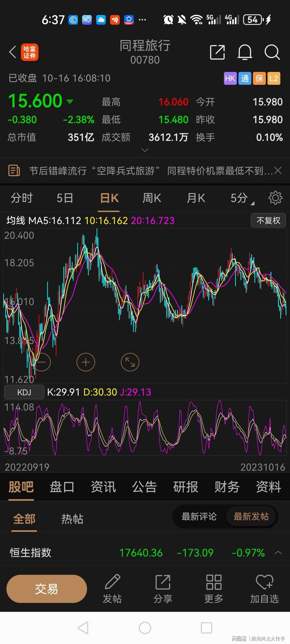
Task: Tap the 哈富证券 logo badge
Action: coord(30,52)
